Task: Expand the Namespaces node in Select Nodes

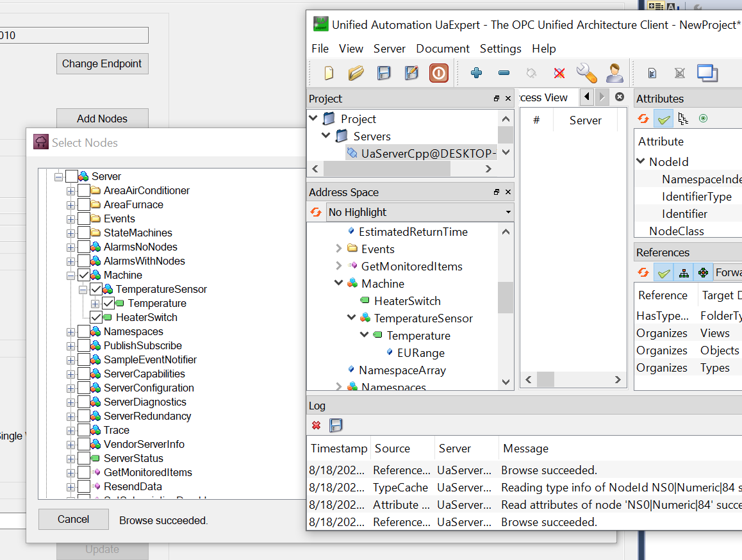Action: [x=71, y=332]
